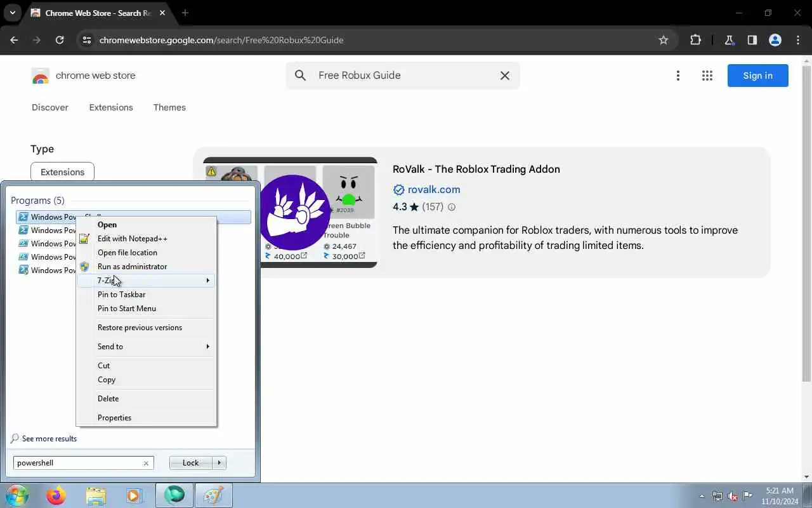The width and height of the screenshot is (812, 508).
Task: Click the page vertical scrollbar
Action: click(x=807, y=222)
